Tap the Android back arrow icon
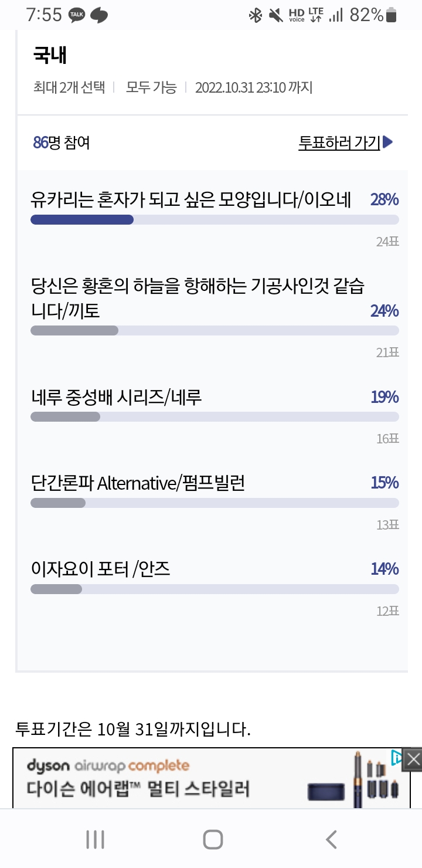The image size is (422, 868). (331, 839)
